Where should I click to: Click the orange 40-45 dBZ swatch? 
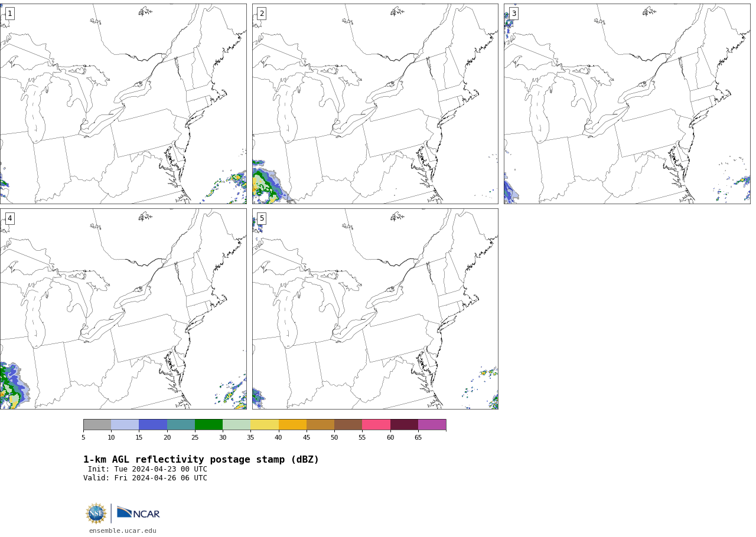292,425
